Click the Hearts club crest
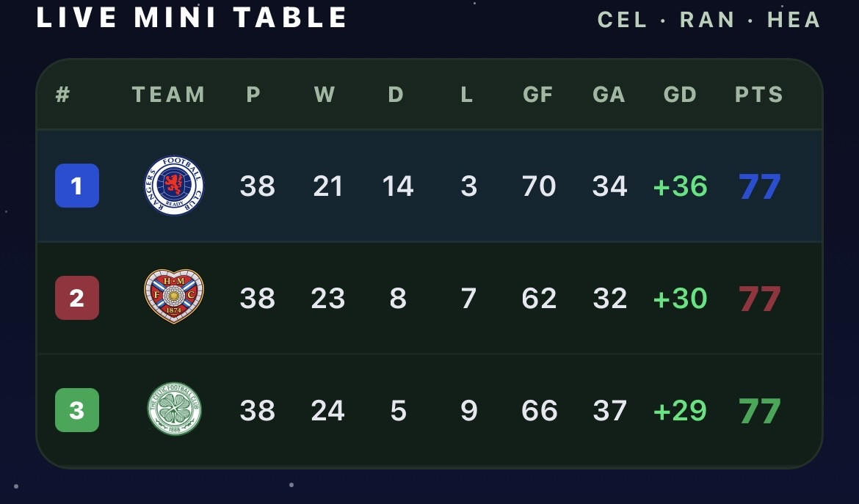859x504 pixels. 174,296
